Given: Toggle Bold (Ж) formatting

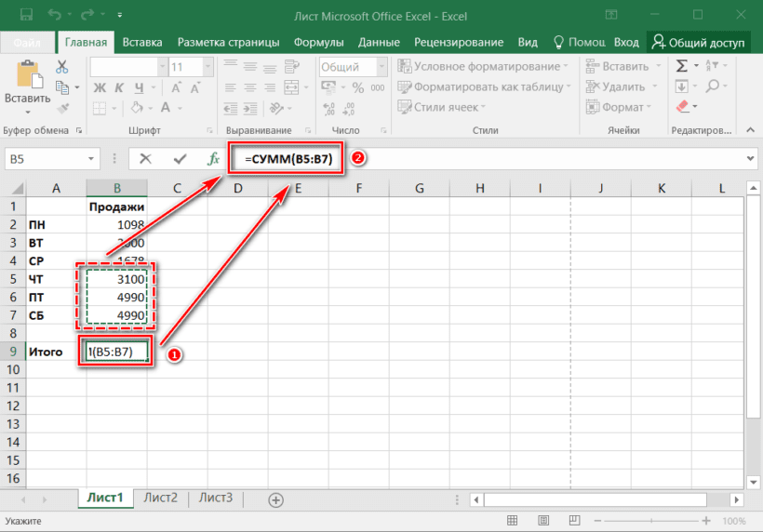Looking at the screenshot, I should tap(100, 87).
